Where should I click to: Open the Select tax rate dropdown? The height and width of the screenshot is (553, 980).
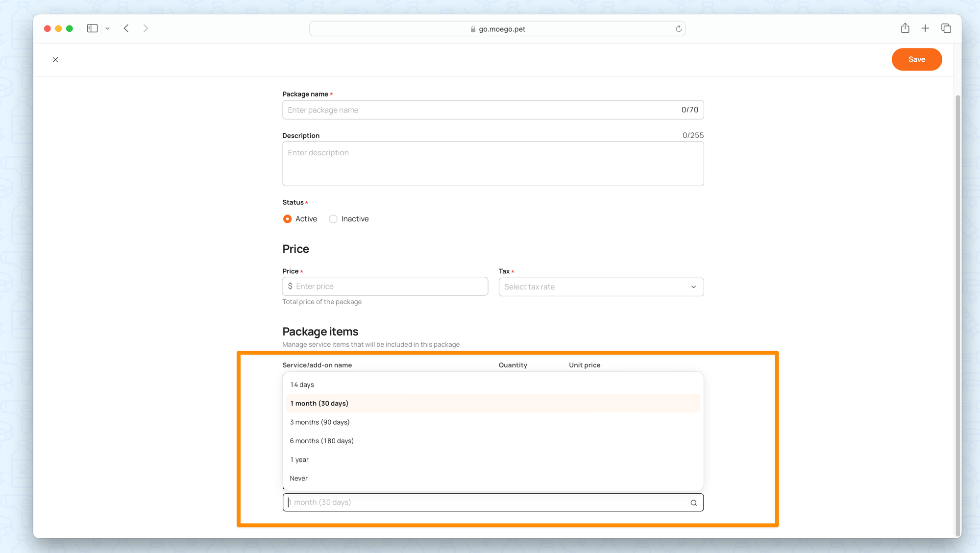[601, 287]
